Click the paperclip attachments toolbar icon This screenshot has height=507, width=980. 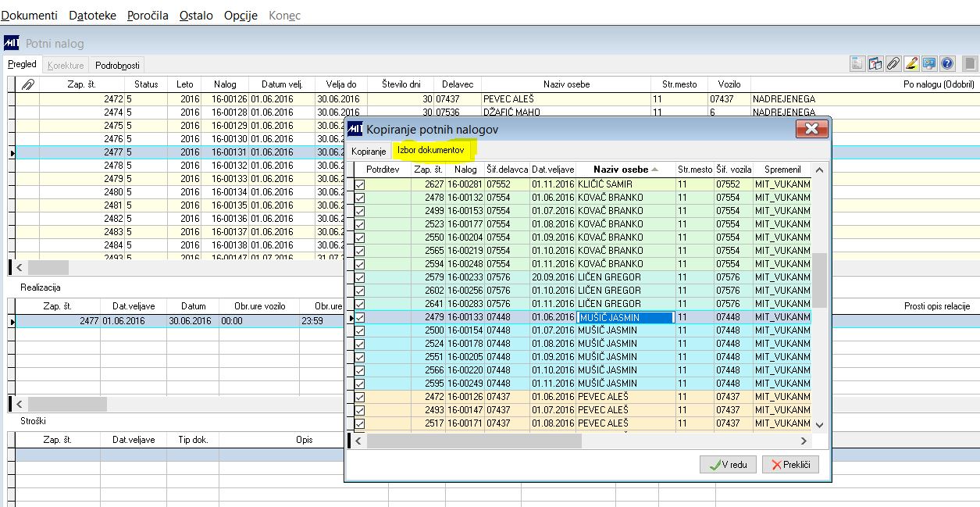click(893, 64)
